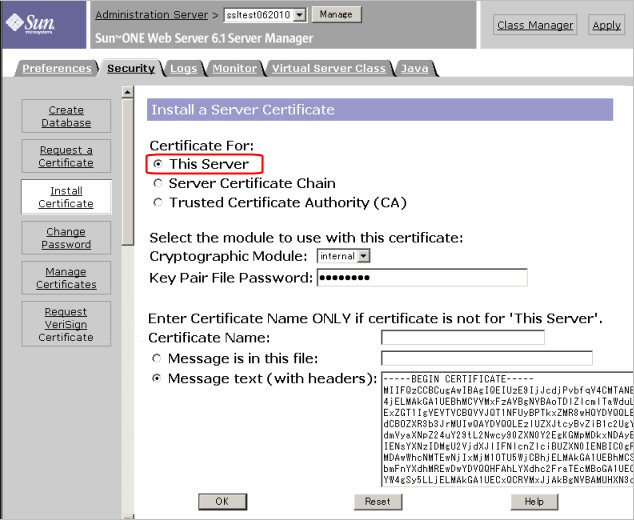Viewport: 634px width, 520px height.
Task: Select Message is in this file option
Action: pos(156,358)
